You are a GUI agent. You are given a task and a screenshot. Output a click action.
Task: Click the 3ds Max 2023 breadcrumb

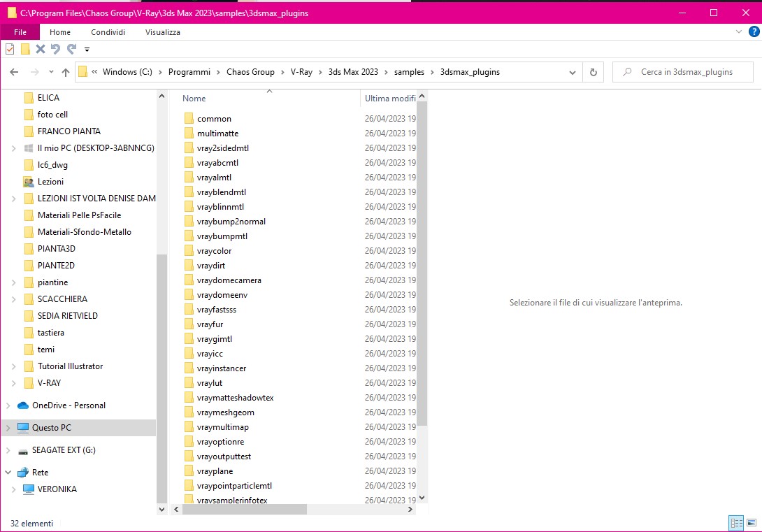click(353, 72)
